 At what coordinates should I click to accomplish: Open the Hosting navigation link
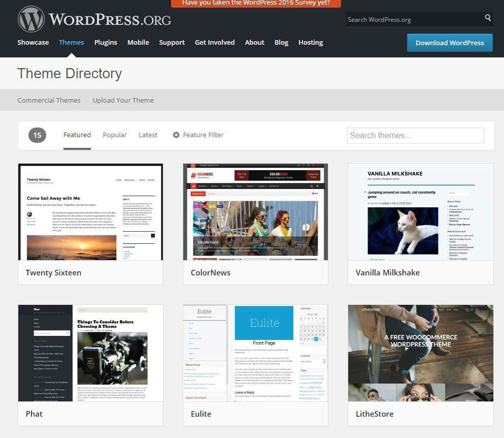311,42
